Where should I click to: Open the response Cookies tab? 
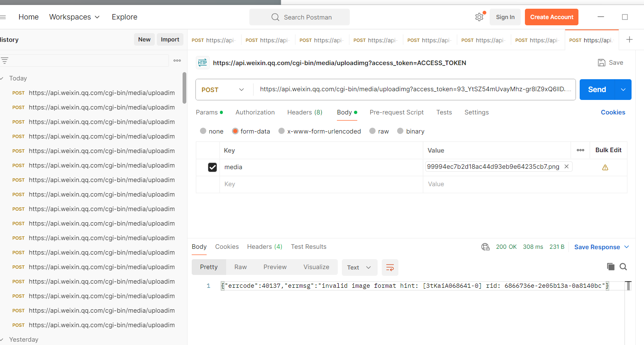(227, 247)
